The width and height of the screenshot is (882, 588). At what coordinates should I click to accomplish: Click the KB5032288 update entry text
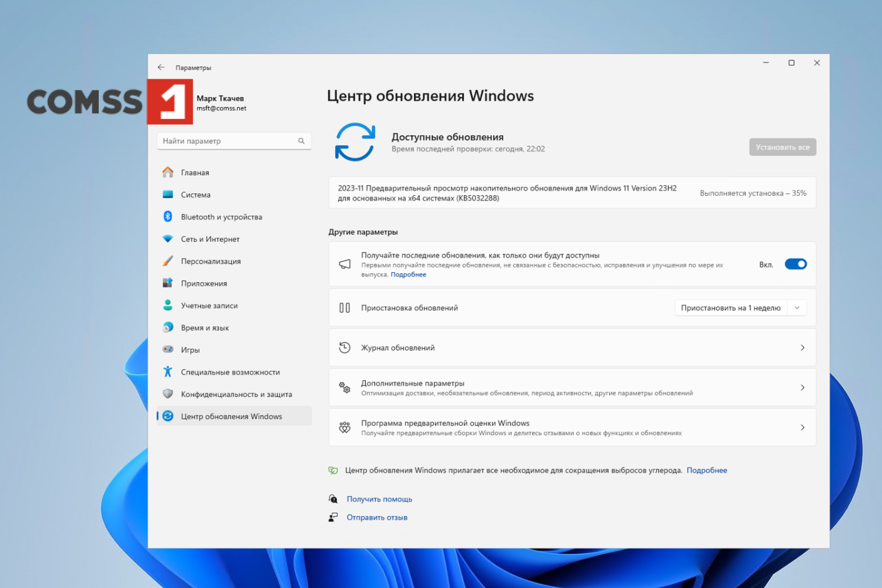pos(507,193)
